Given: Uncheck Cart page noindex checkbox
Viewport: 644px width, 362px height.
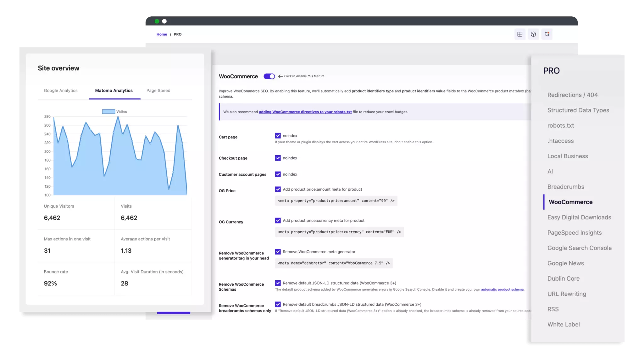Looking at the screenshot, I should [x=278, y=136].
